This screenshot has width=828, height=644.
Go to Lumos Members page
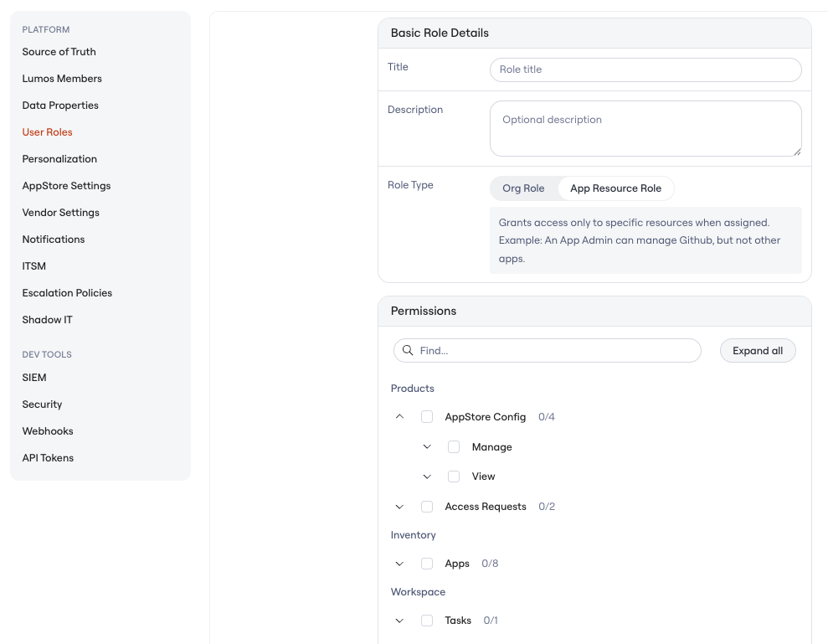pos(62,79)
